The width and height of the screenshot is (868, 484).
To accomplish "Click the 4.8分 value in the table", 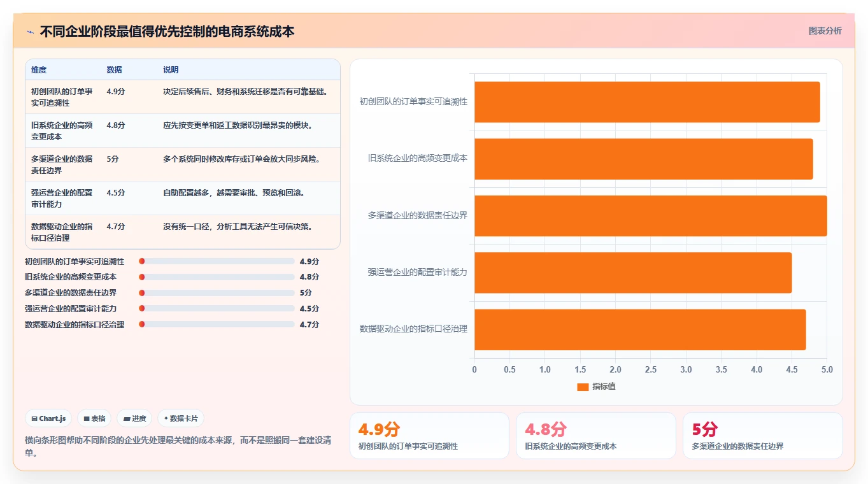I will click(x=116, y=125).
